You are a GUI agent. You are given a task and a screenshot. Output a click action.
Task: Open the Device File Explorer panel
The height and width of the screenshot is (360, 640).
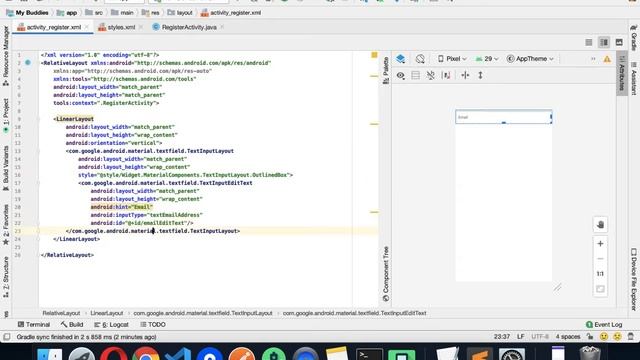(x=634, y=280)
